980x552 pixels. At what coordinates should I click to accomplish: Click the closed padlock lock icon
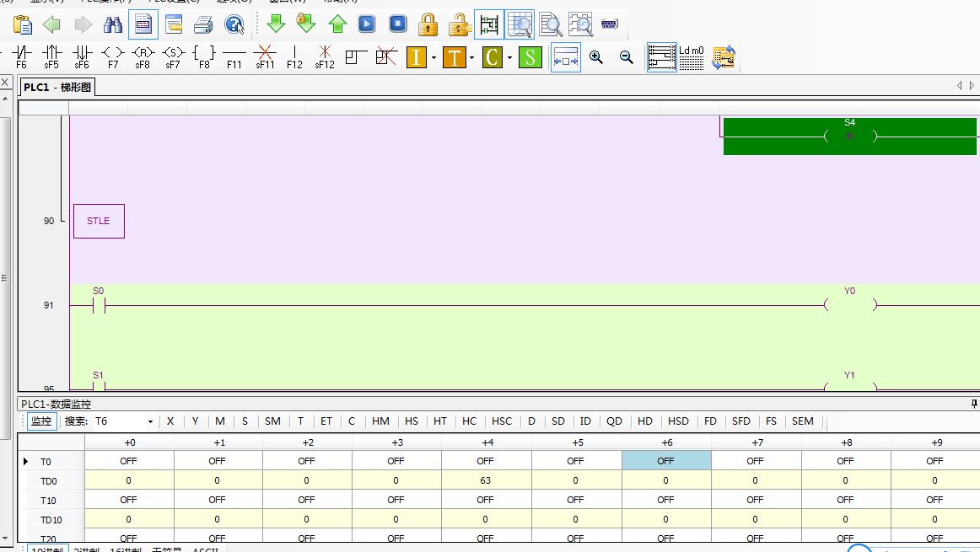(x=428, y=24)
